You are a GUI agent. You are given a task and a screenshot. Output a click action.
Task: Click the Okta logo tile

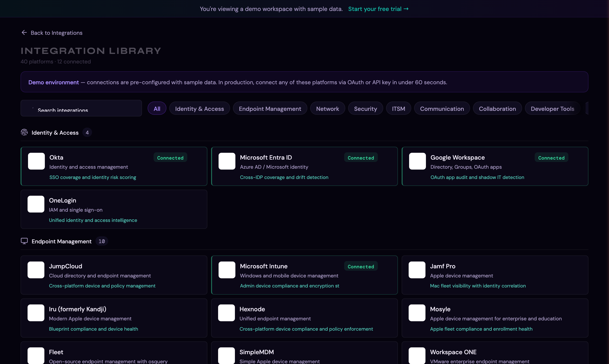36,161
